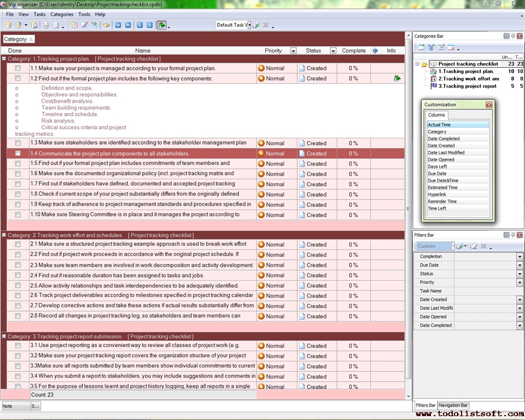
Task: Click the Print icon in the main toolbar
Action: 46,25
